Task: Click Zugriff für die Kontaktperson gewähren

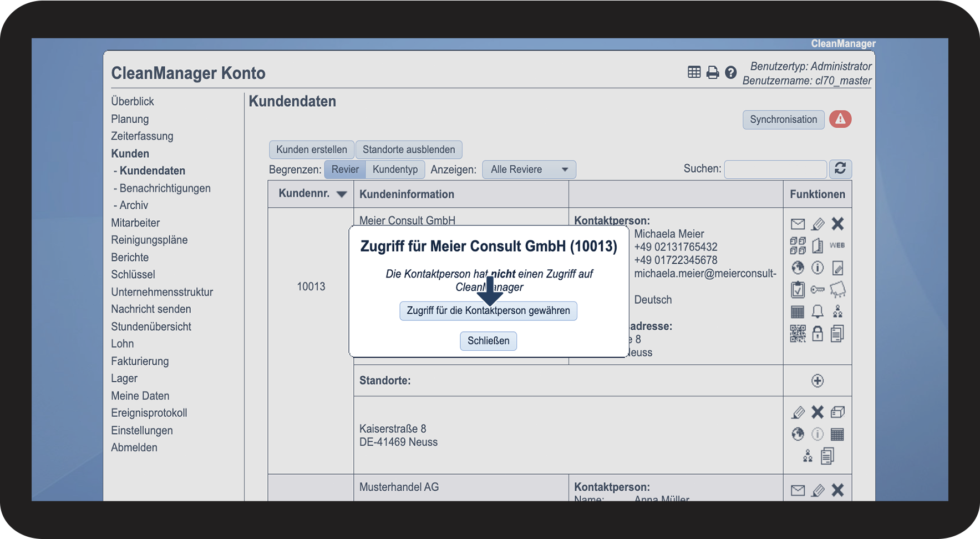Action: (x=488, y=311)
